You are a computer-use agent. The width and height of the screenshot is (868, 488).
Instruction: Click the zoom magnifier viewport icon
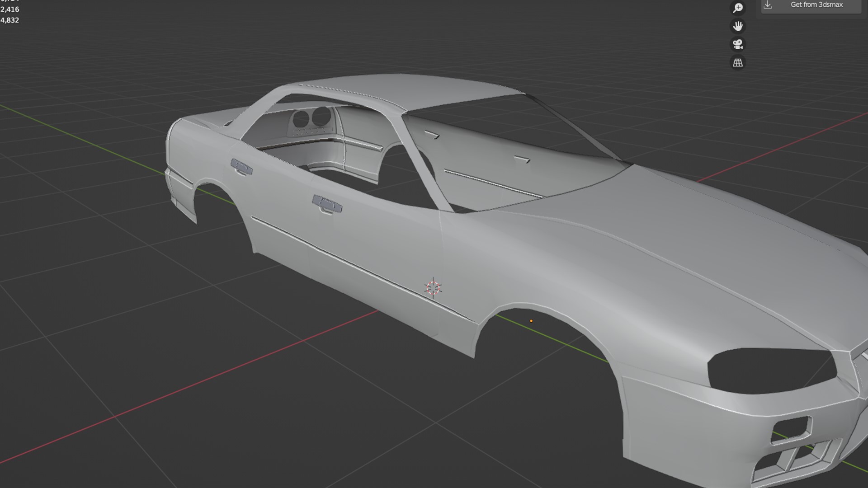click(x=738, y=8)
